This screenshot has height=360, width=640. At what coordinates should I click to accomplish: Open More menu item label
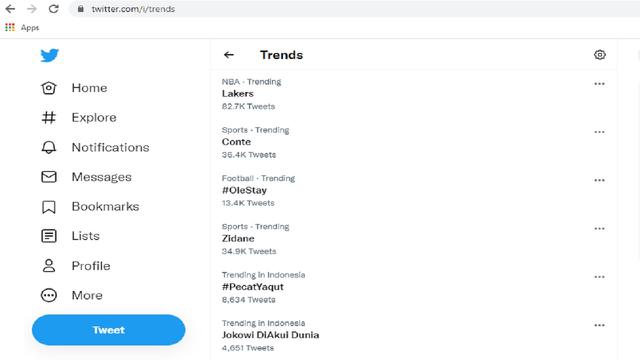pos(87,295)
